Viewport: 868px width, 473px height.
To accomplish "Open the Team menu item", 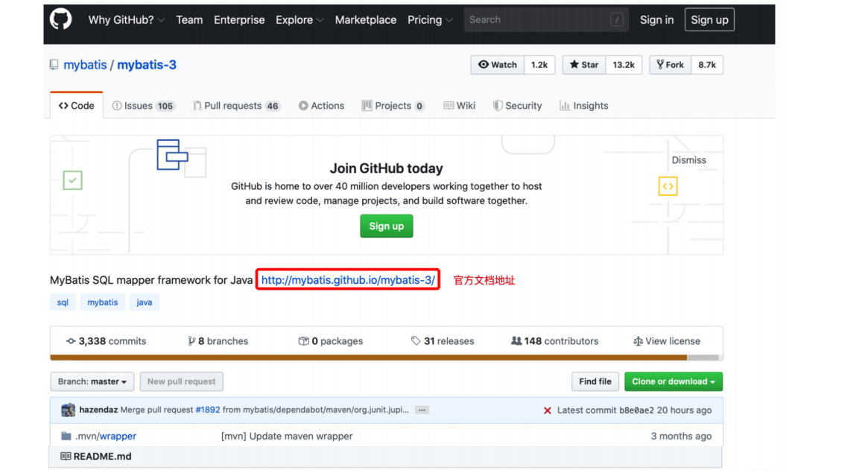I will 189,20.
